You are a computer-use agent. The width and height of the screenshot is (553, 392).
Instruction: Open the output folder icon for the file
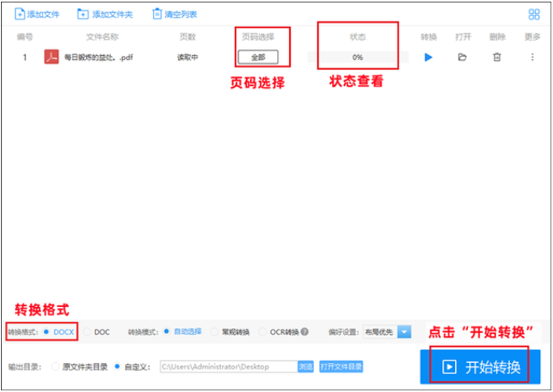(x=462, y=57)
